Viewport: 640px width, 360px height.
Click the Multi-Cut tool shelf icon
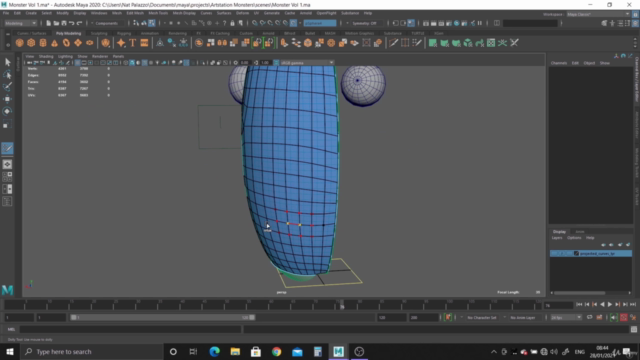coord(393,43)
